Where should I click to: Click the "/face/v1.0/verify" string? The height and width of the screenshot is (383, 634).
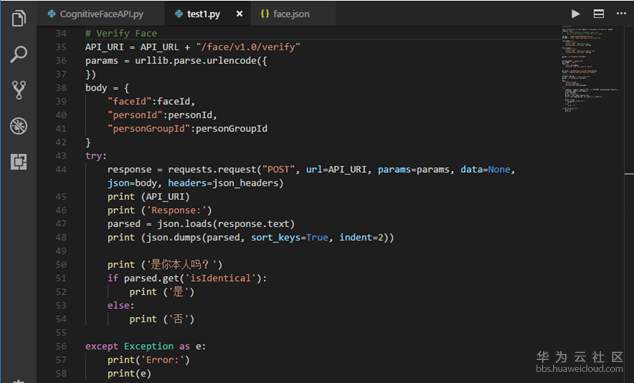[248, 47]
